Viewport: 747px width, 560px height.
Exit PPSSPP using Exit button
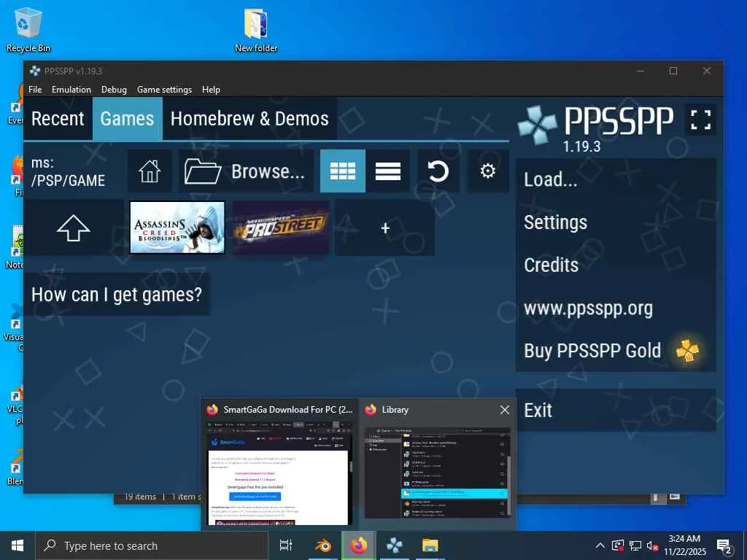coord(616,410)
